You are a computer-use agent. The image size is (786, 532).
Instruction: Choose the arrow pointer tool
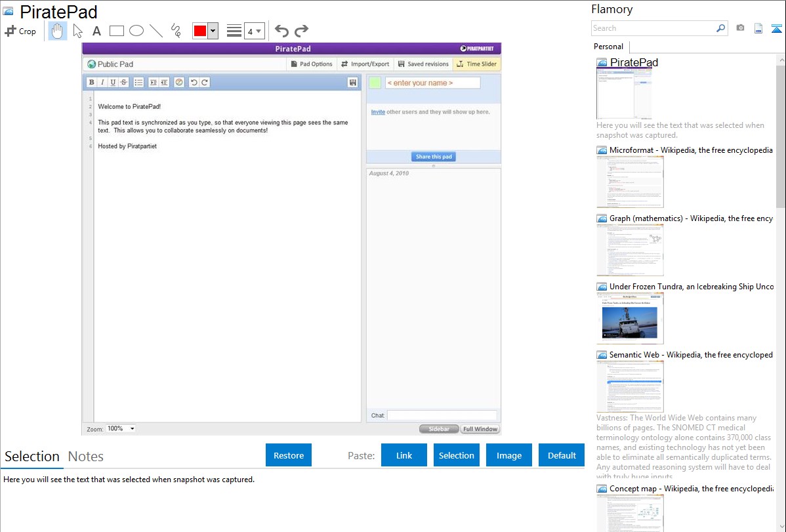(77, 31)
